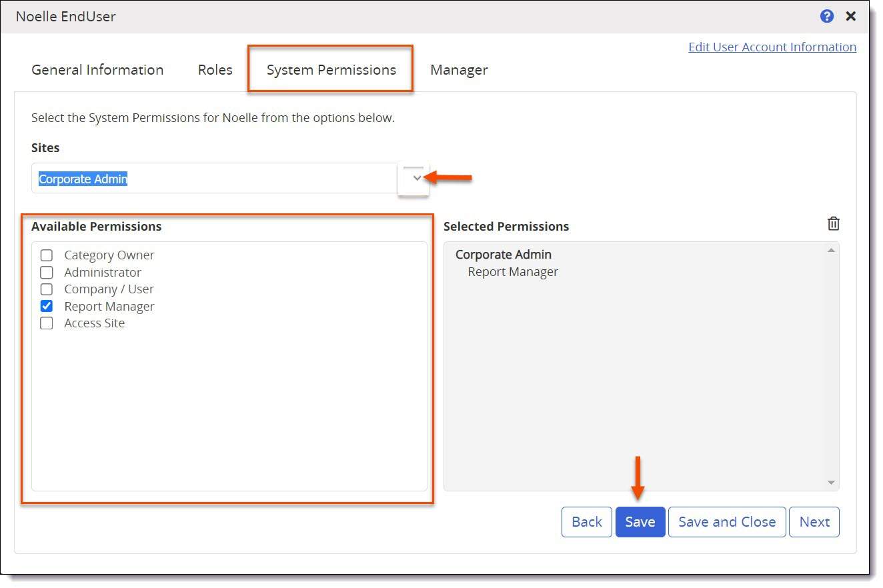Uncheck the Report Manager permission
This screenshot has width=883, height=588.
46,306
